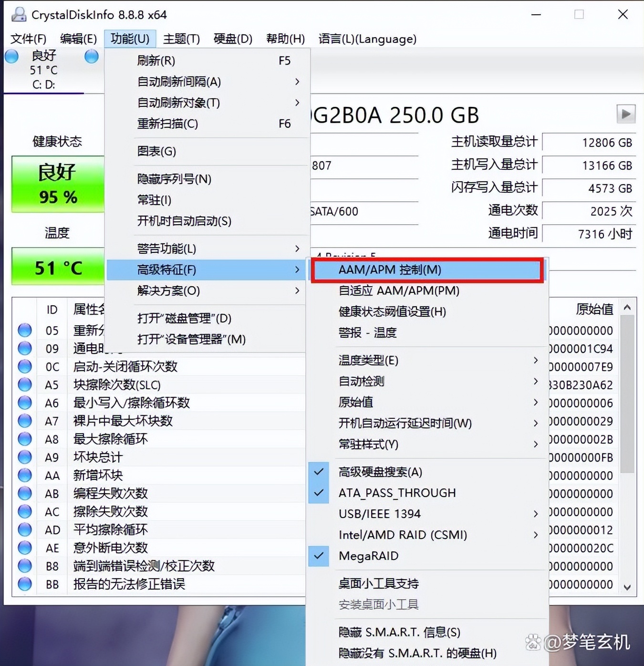Select the blue status icon beside attribute 05
The height and width of the screenshot is (666, 644).
pos(24,330)
